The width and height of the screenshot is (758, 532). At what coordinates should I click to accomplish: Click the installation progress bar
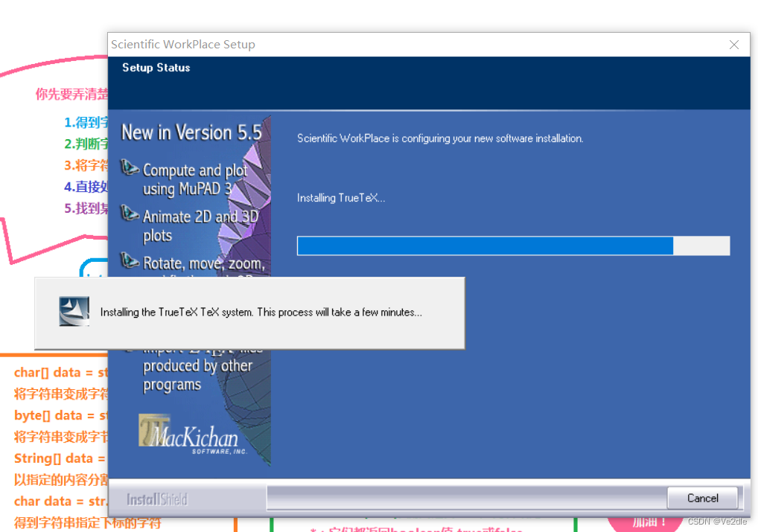pos(513,246)
